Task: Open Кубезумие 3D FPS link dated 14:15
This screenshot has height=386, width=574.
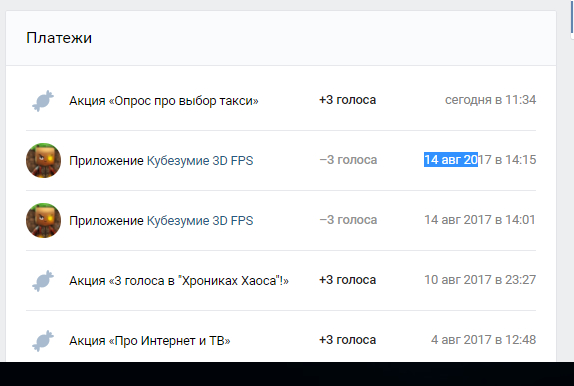Action: 200,161
